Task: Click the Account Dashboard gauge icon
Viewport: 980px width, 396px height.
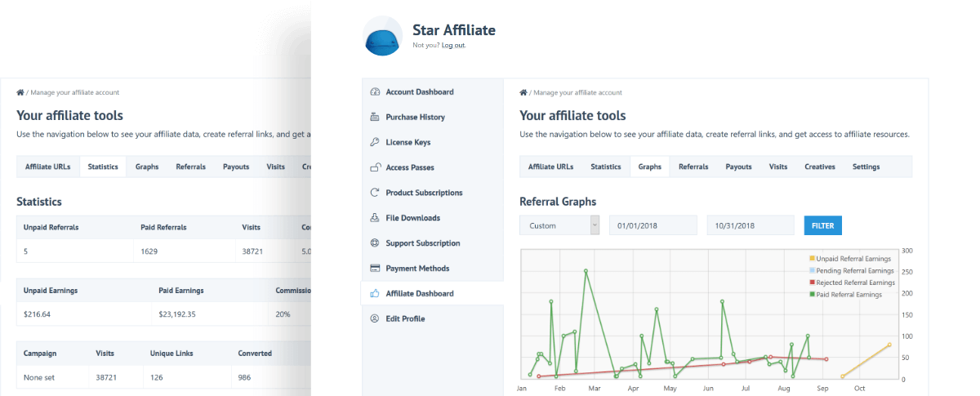Action: 375,92
